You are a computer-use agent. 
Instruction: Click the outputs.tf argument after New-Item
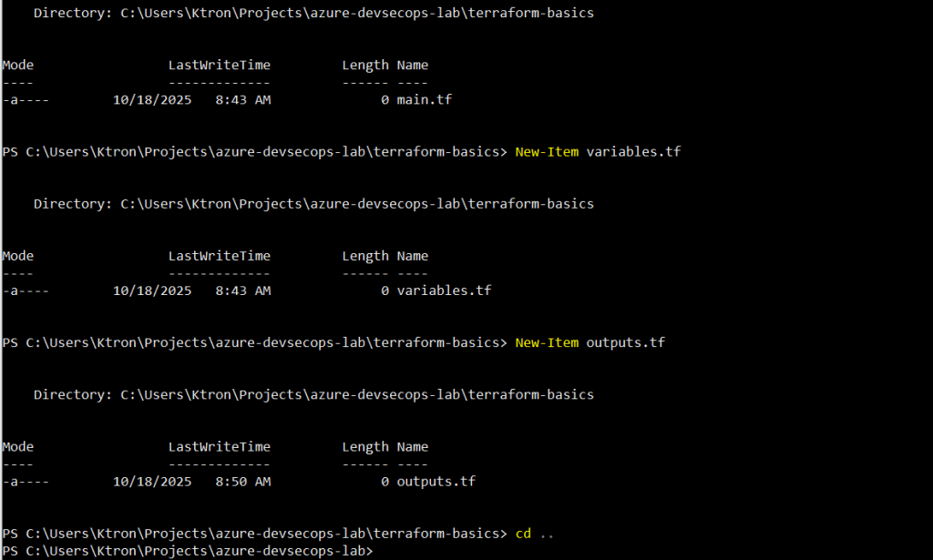[x=625, y=343]
